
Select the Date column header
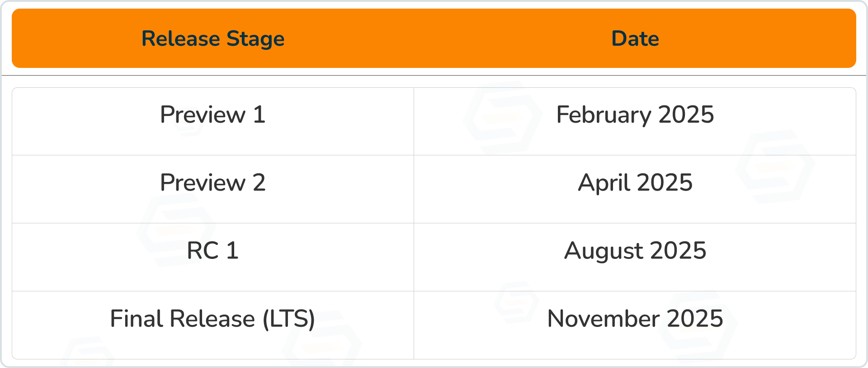[x=635, y=38]
